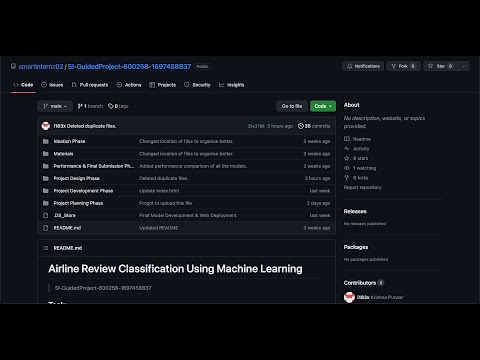Switch to the Actions tab

(x=129, y=85)
